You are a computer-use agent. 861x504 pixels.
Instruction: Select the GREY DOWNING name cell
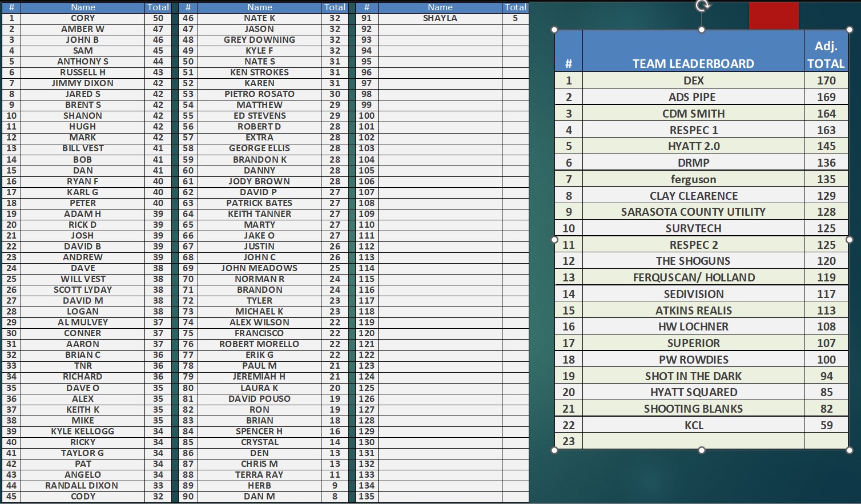coord(259,40)
